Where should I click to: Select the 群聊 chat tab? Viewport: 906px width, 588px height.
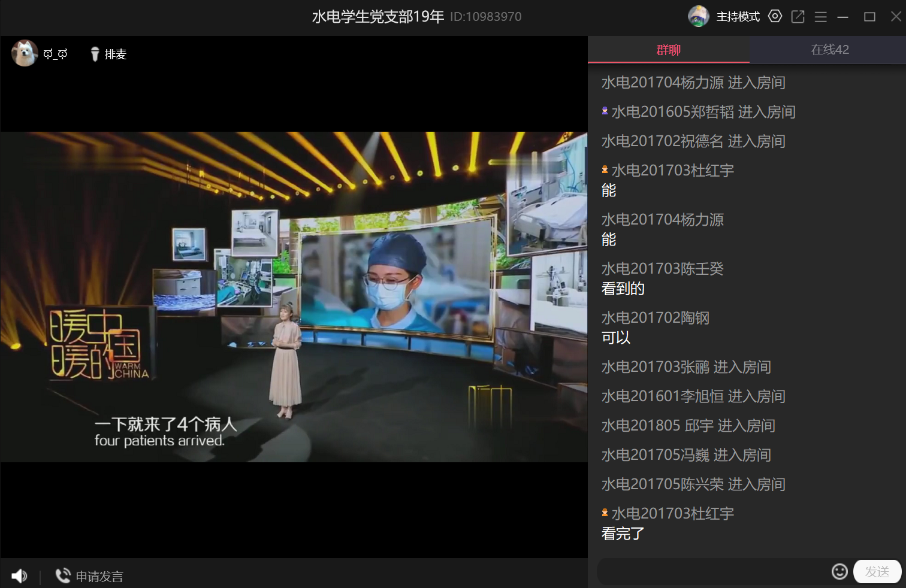point(668,50)
